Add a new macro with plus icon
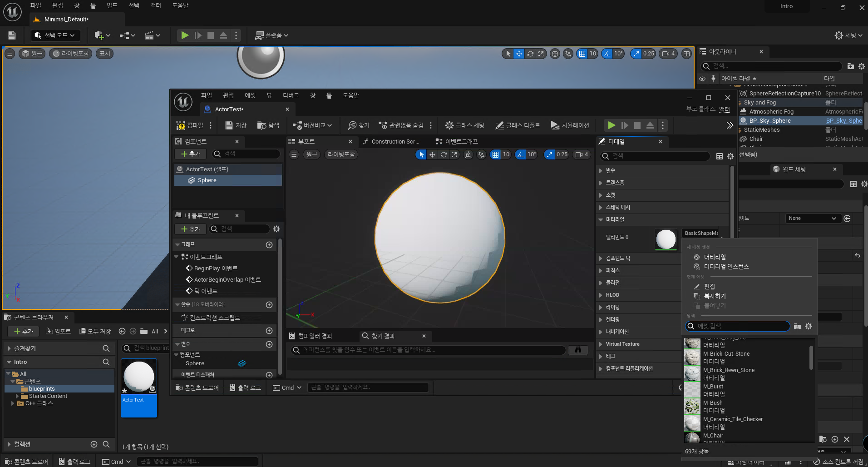The height and width of the screenshot is (467, 868). coord(269,331)
